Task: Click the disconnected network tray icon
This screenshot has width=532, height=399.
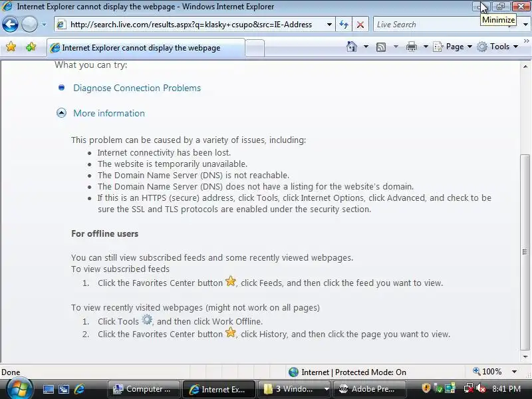Action: coord(469,388)
